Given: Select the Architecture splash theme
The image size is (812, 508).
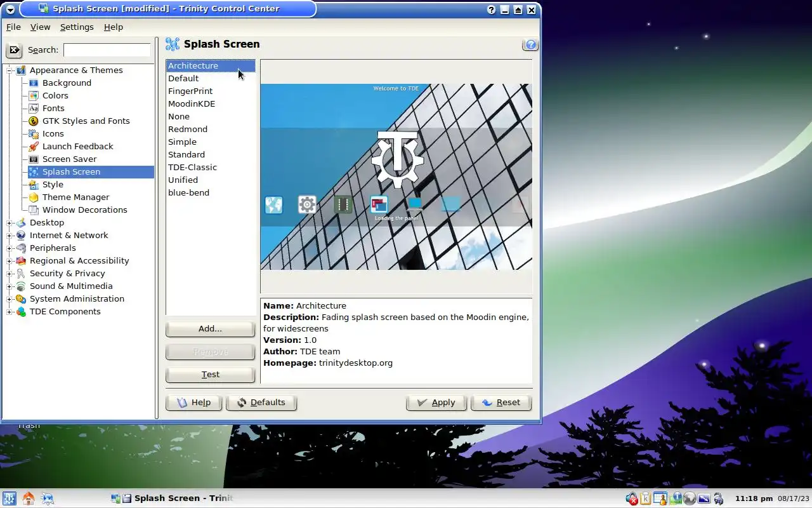Looking at the screenshot, I should pos(210,65).
